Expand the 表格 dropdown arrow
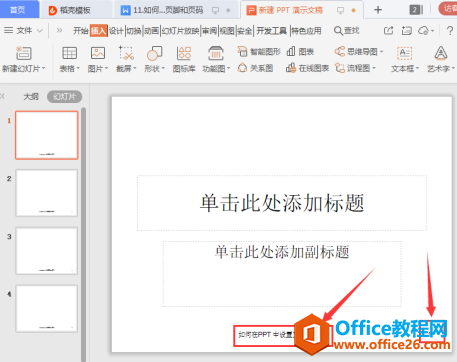Viewport: 457px width, 362px height. 78,69
